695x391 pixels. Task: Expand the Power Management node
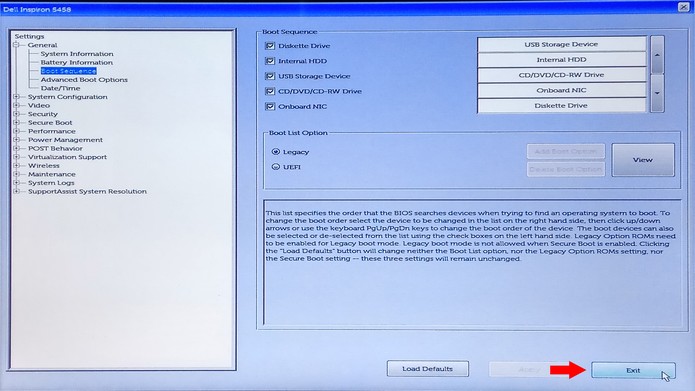click(16, 140)
